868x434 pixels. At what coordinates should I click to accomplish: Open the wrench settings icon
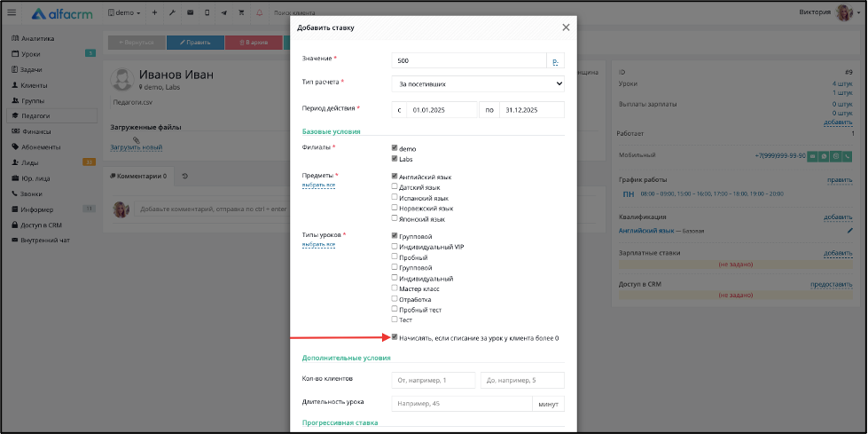pos(172,12)
